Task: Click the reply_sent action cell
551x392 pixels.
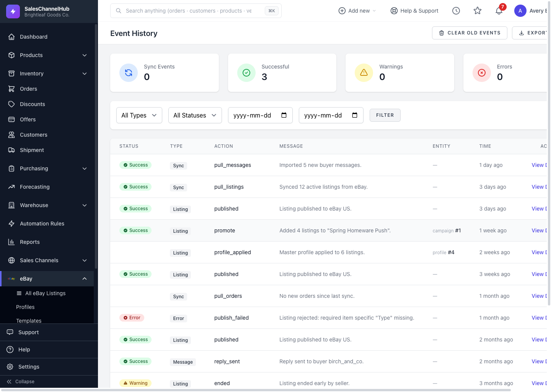Action: (x=227, y=361)
